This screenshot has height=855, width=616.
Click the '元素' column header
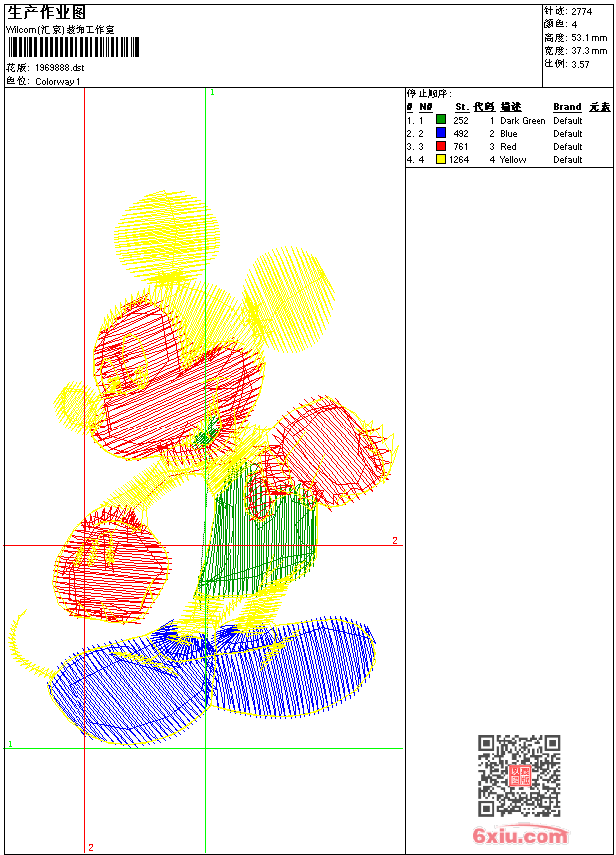point(600,107)
